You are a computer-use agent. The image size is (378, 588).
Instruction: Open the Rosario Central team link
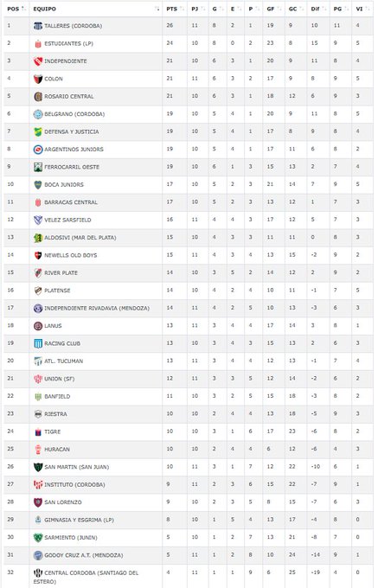(x=69, y=96)
